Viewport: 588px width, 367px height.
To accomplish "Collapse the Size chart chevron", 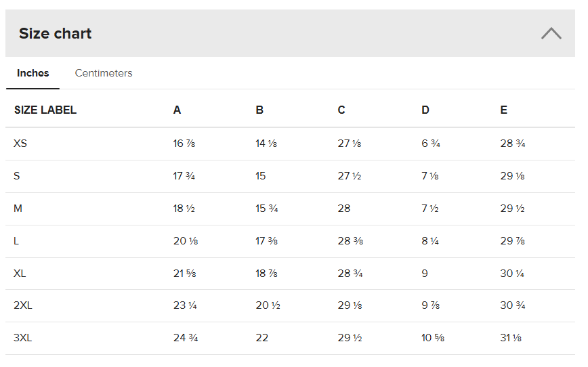I will point(551,33).
